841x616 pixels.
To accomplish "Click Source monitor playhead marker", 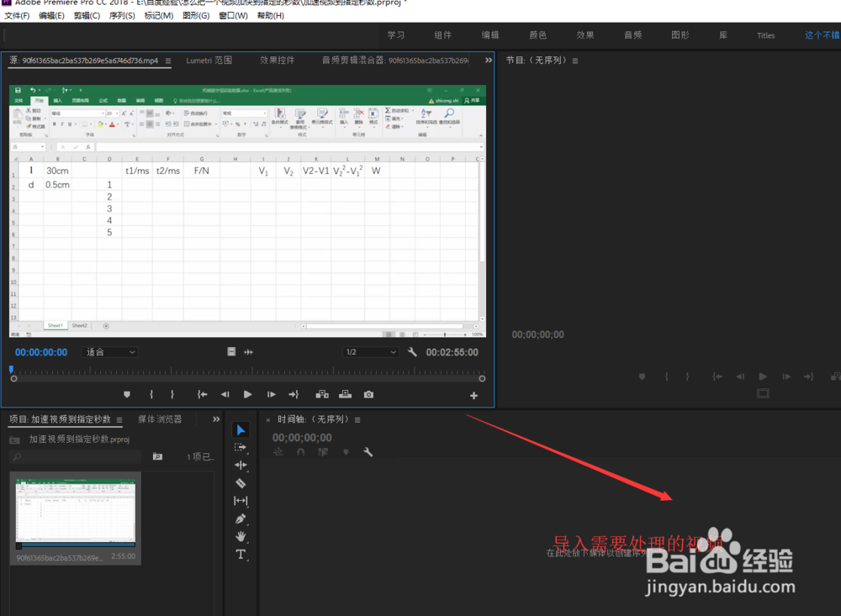I will [x=11, y=369].
